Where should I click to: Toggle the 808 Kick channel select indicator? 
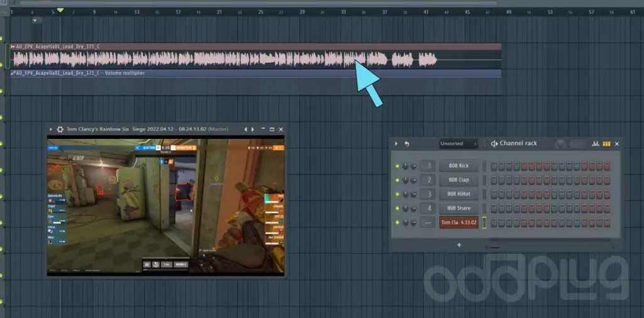[x=484, y=166]
